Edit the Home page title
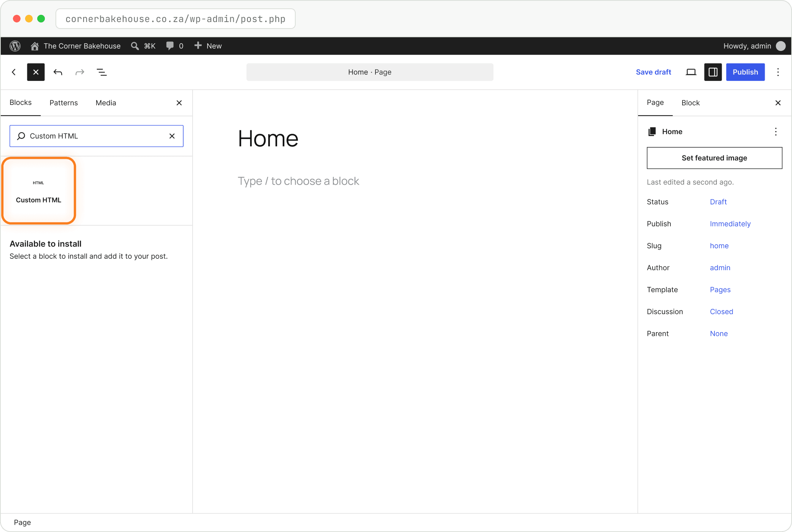Viewport: 792px width, 532px height. pos(268,138)
